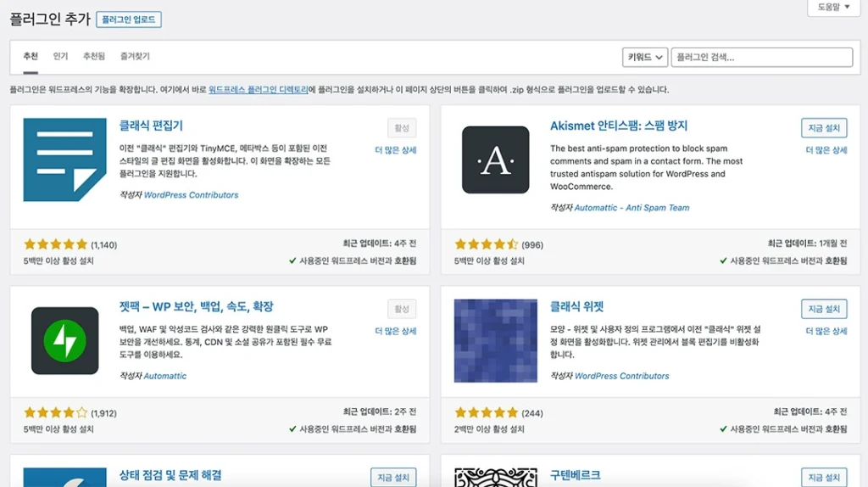Click 지금 설치 for Akismet

pos(824,128)
